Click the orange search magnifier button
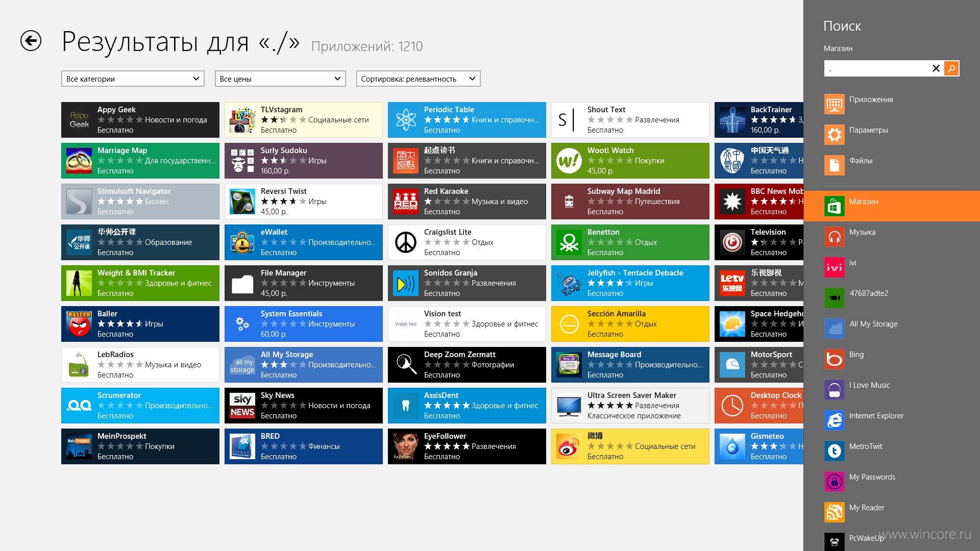This screenshot has width=980, height=551. click(951, 68)
